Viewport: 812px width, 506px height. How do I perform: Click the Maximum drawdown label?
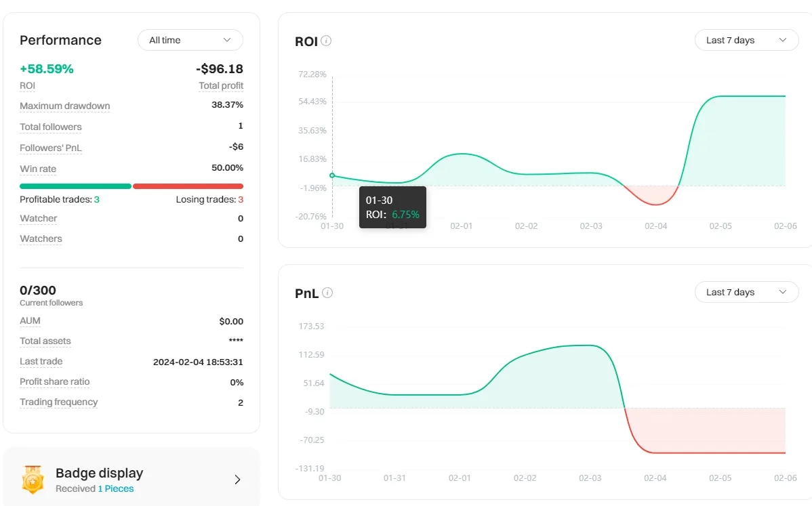64,106
